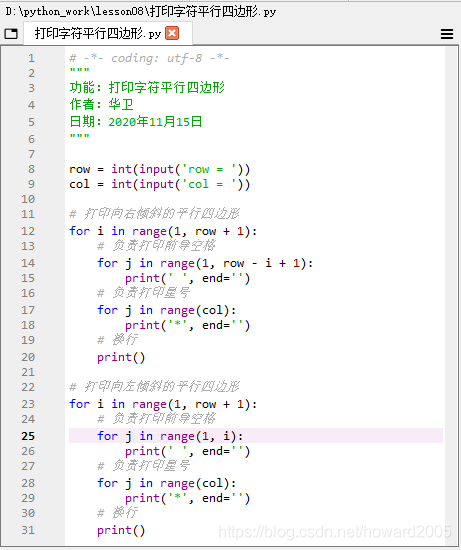
Task: Click the 作者：华卫 docstring line
Action: pos(101,104)
